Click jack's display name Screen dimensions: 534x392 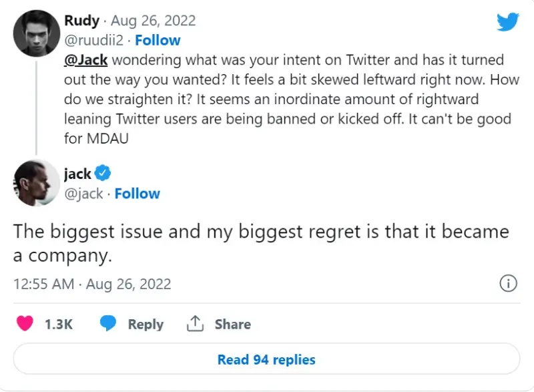point(77,174)
